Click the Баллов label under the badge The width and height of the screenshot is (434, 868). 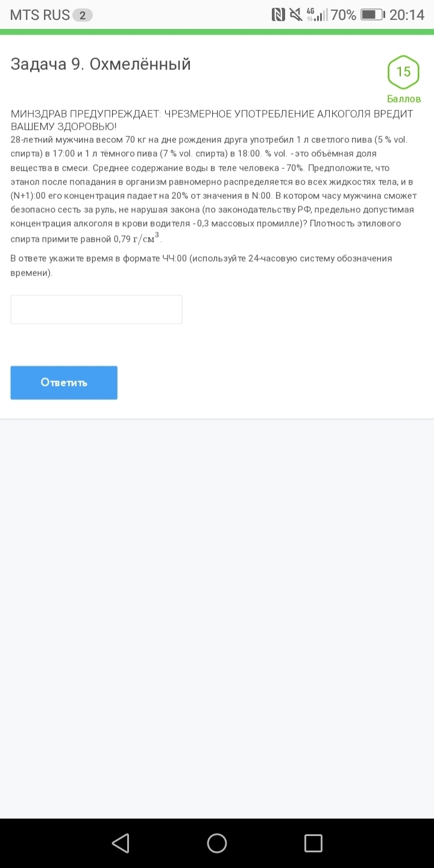point(404,99)
